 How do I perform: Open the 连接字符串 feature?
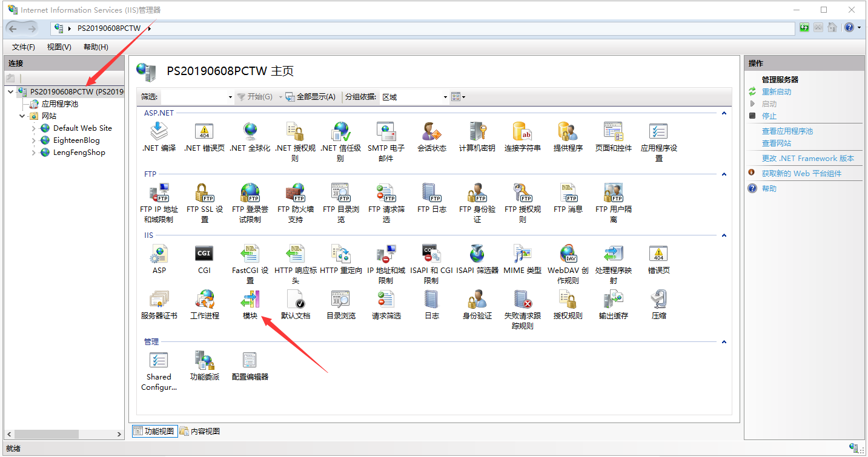pyautogui.click(x=523, y=137)
